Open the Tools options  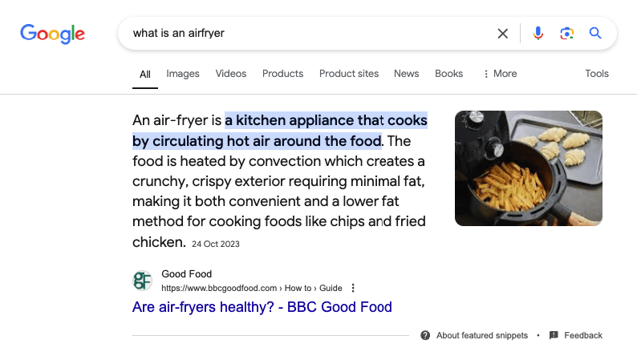[597, 74]
